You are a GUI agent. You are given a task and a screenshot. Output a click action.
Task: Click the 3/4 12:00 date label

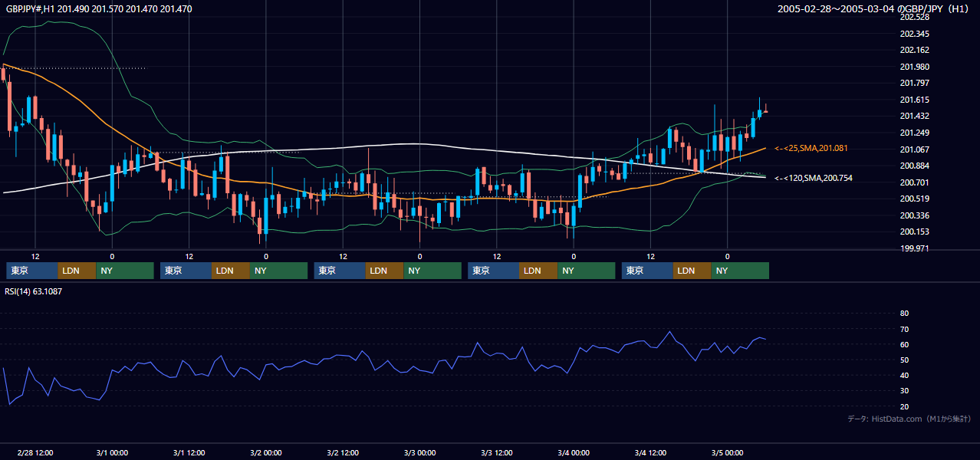[650, 452]
